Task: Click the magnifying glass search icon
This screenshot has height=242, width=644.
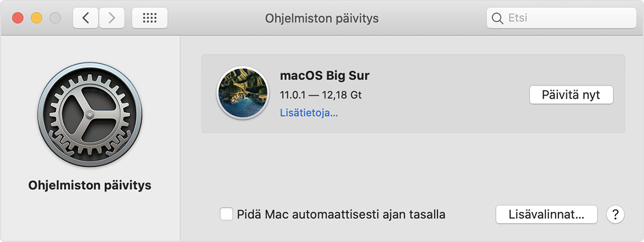Action: pyautogui.click(x=497, y=18)
